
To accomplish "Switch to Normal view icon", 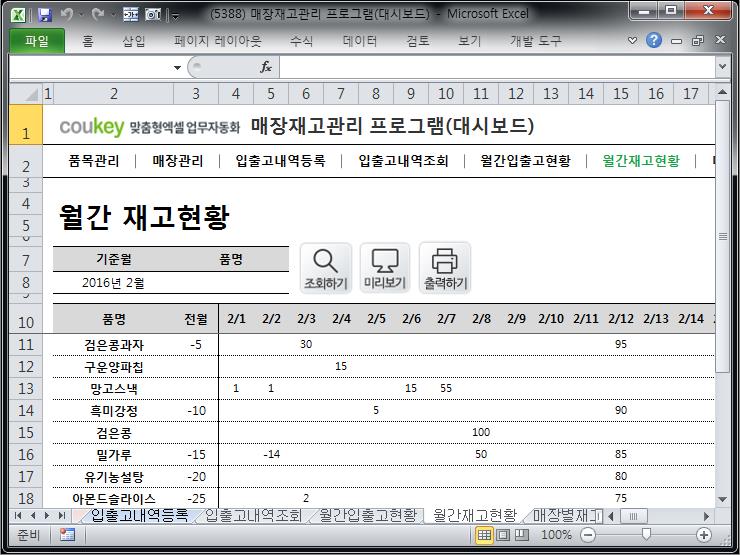I will click(484, 535).
